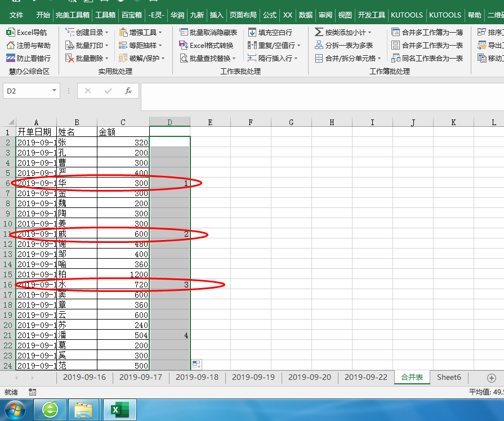Select cell A1 开单日期
Image resolution: width=504 pixels, height=421 pixels.
[36, 132]
